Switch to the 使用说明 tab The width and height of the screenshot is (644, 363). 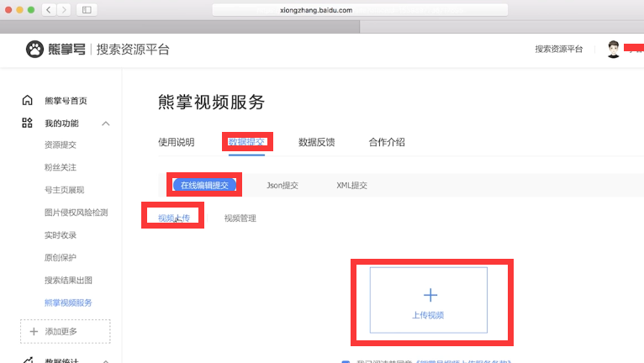(x=177, y=142)
